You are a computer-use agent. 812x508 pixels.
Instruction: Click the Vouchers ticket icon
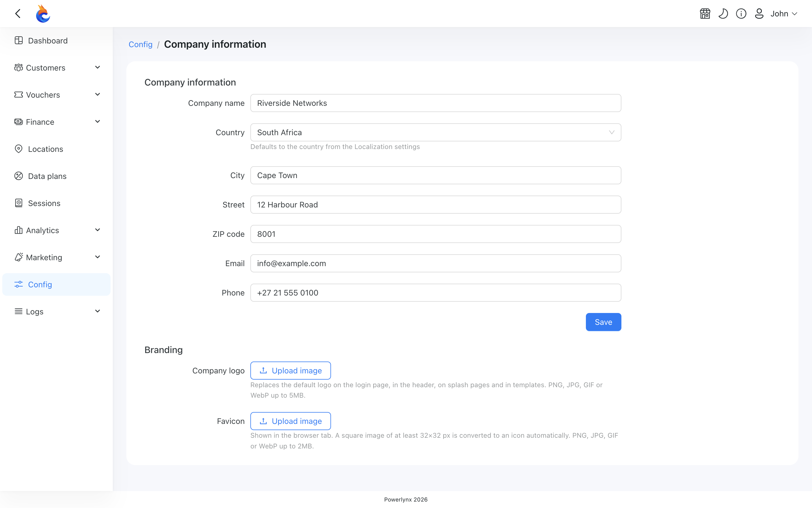18,95
